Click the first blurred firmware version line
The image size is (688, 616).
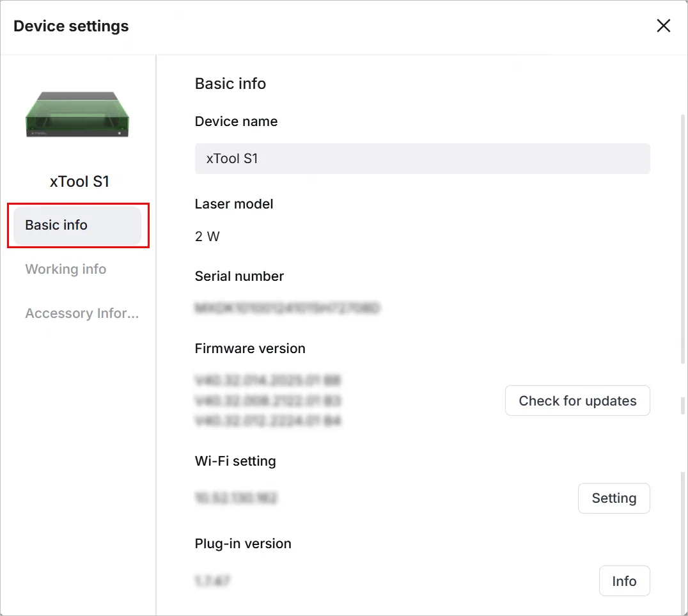coord(268,380)
